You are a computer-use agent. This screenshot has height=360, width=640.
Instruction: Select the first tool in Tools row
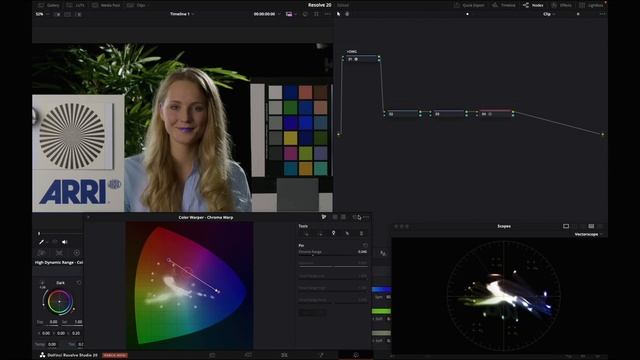coord(307,233)
